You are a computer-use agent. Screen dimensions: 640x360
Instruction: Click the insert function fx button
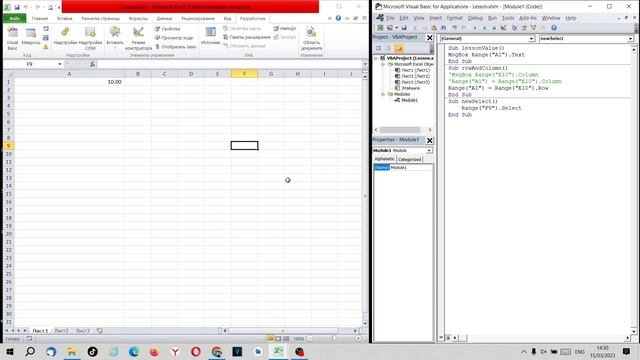pos(92,64)
